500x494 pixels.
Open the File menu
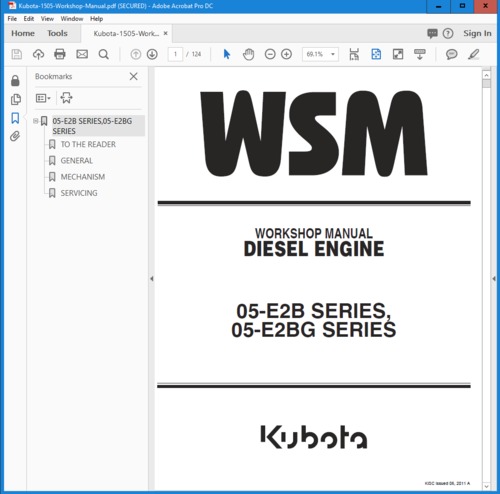point(12,19)
